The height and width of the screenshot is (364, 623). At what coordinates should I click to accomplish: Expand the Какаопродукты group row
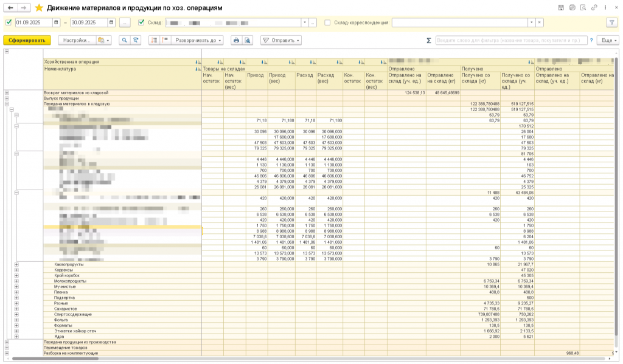point(16,264)
